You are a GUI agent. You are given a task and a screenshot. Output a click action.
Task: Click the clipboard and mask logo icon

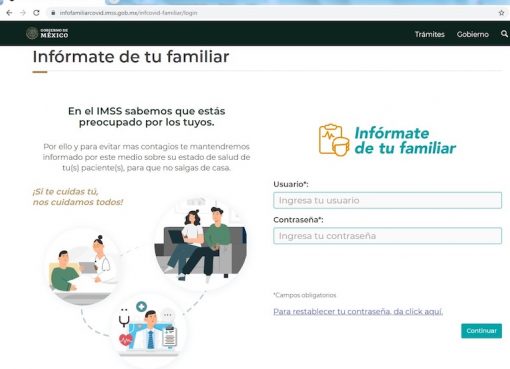point(334,140)
